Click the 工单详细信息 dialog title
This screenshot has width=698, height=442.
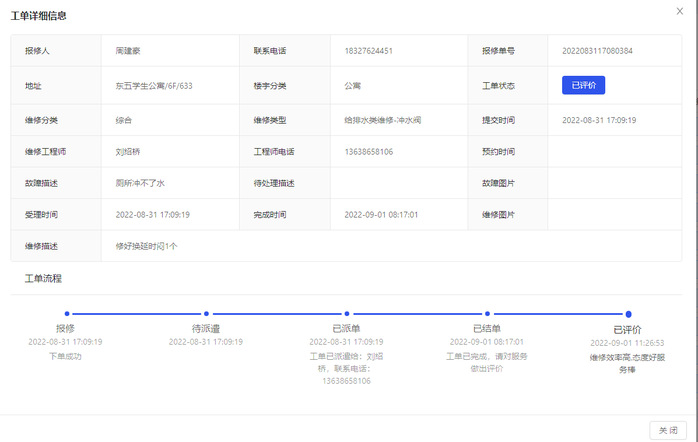point(40,16)
